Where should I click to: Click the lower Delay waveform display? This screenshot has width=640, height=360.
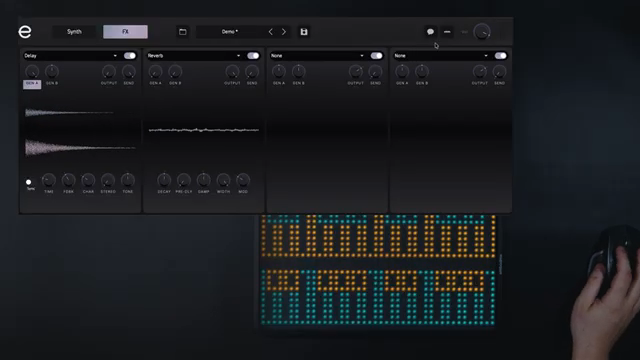(x=80, y=147)
